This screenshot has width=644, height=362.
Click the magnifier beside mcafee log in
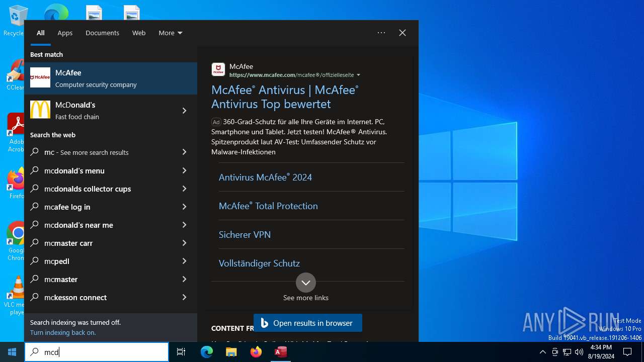35,207
